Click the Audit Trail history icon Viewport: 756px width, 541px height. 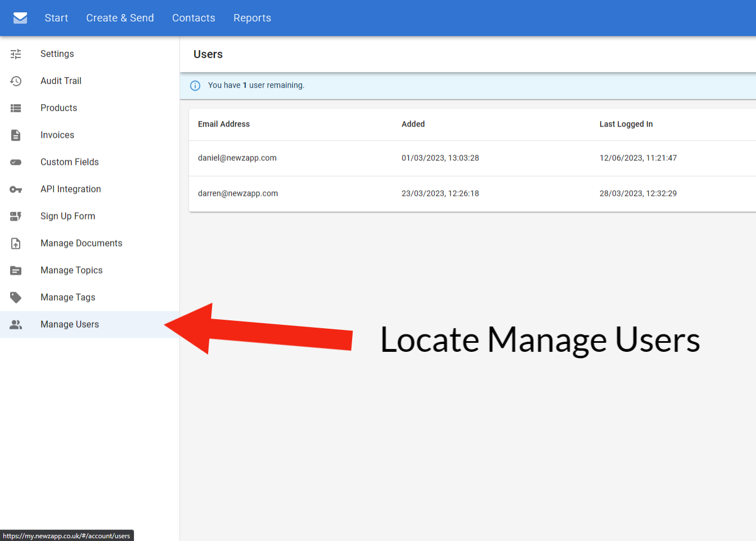[16, 81]
